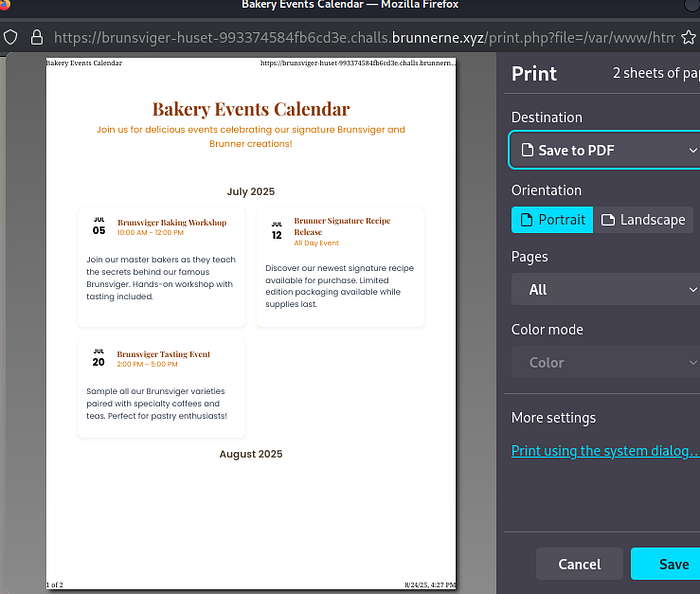This screenshot has height=594, width=700.
Task: Click 'Print using the system dialog' link
Action: tap(604, 451)
